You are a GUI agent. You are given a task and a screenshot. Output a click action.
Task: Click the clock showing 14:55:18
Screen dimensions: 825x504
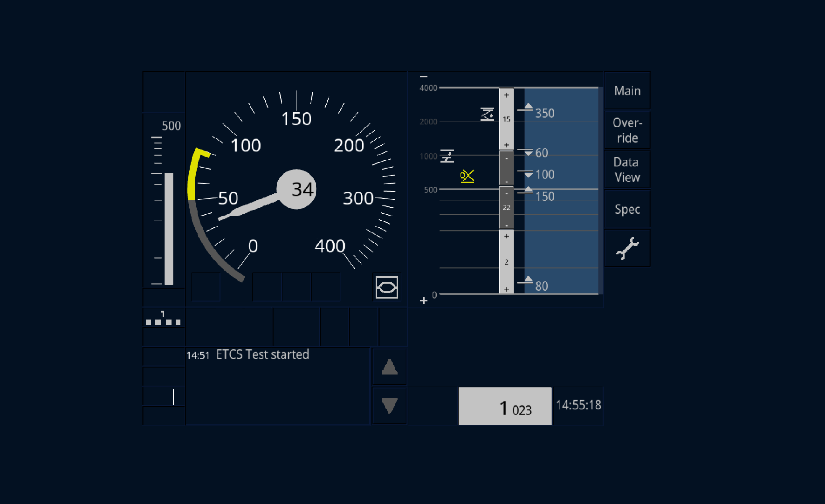click(578, 405)
